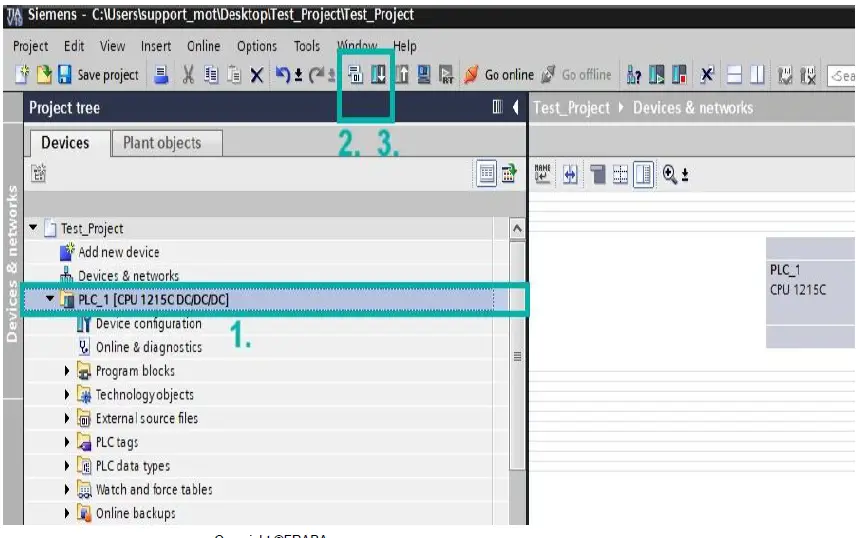Expand the Online backups folder
The image size is (856, 538).
[67, 513]
